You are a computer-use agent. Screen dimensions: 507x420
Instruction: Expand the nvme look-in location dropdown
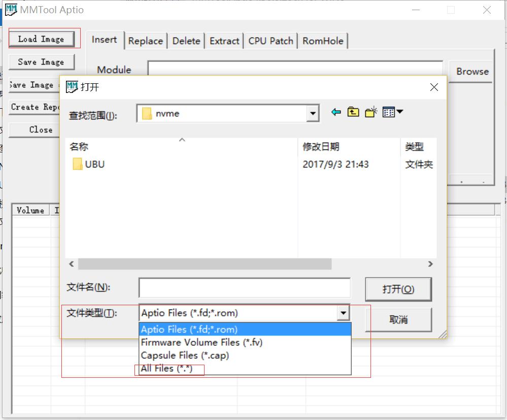(x=313, y=114)
